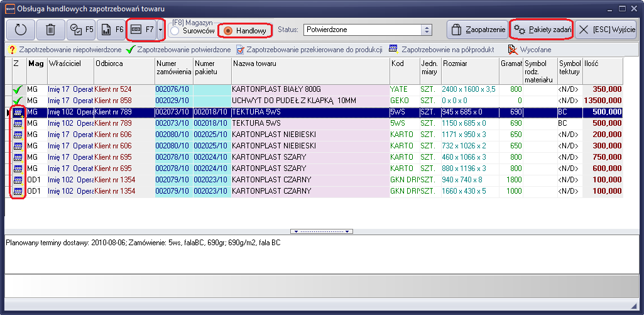
Task: Select the Handlowy warehouse radio button
Action: (x=229, y=30)
